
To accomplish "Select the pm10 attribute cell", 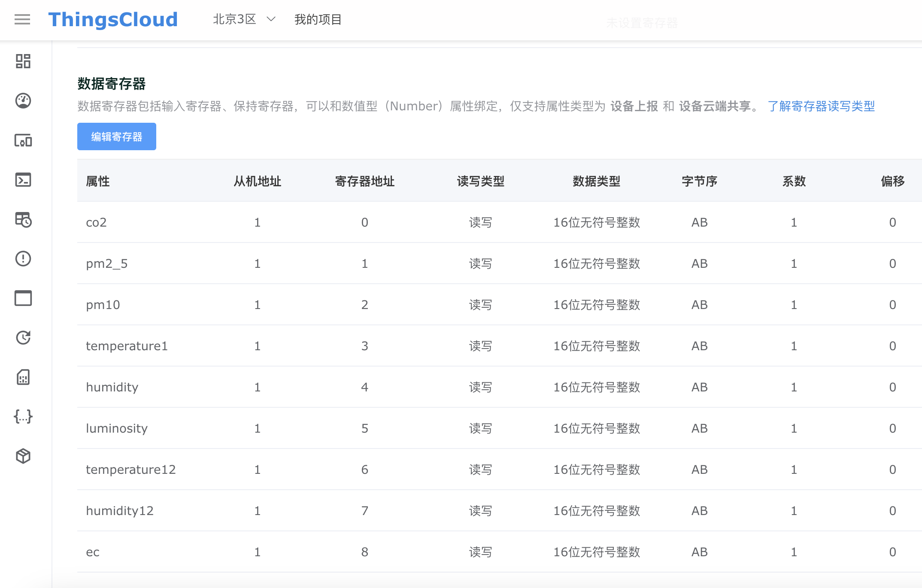I will click(x=103, y=305).
